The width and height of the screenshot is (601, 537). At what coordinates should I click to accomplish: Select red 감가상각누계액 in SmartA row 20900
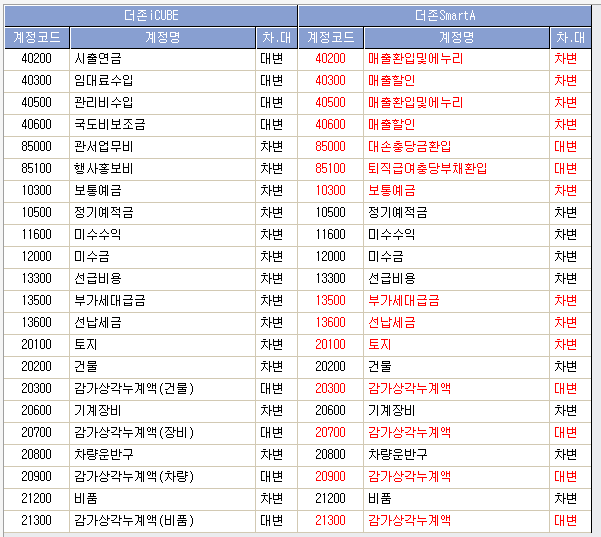tap(456, 477)
